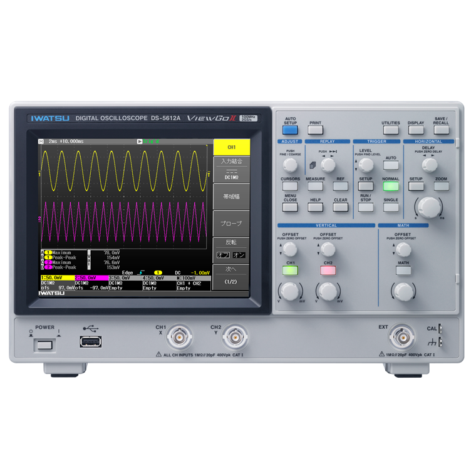The image size is (476, 476).
Task: Open the 帯域幅 bandwidth softkey menu
Action: (x=231, y=197)
